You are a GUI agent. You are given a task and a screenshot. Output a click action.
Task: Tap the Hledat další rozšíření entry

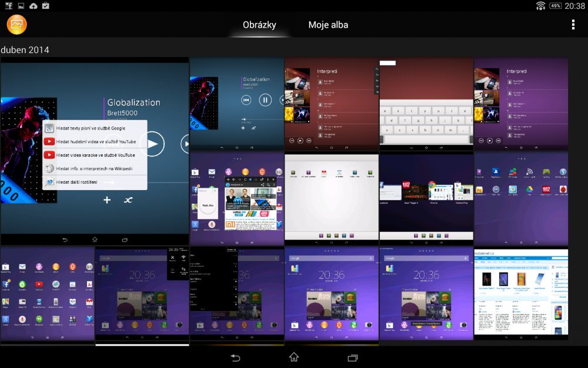(75, 183)
